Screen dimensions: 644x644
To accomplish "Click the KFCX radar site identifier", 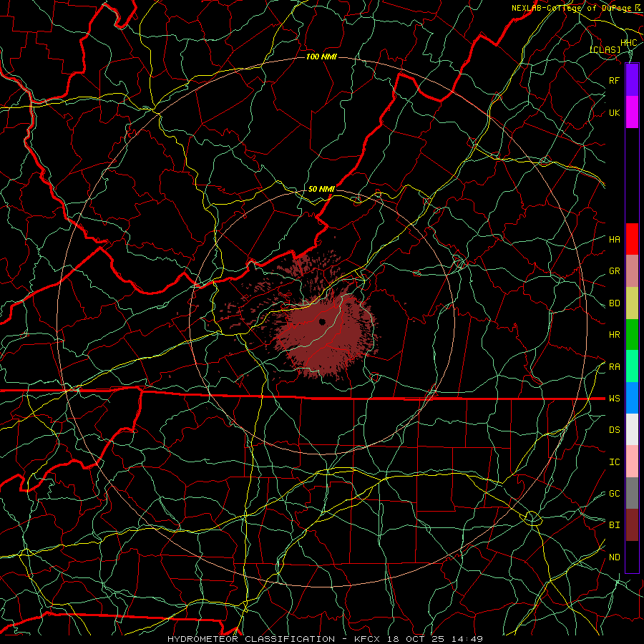I will tap(367, 639).
